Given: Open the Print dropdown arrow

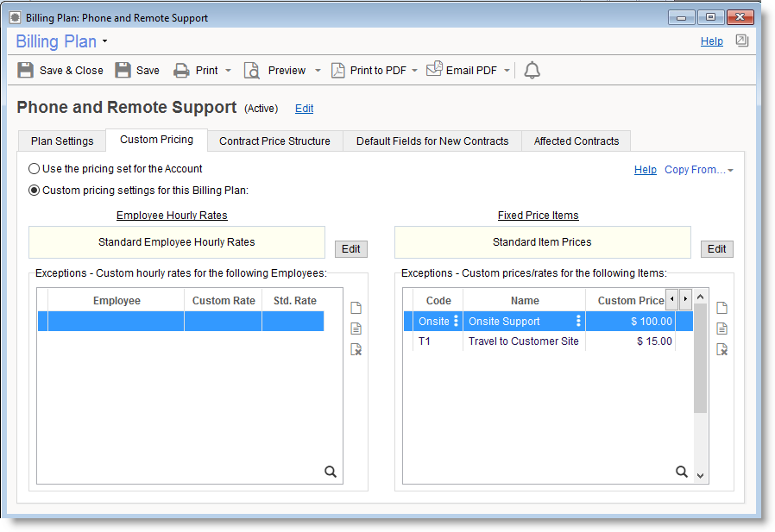Looking at the screenshot, I should pos(228,71).
